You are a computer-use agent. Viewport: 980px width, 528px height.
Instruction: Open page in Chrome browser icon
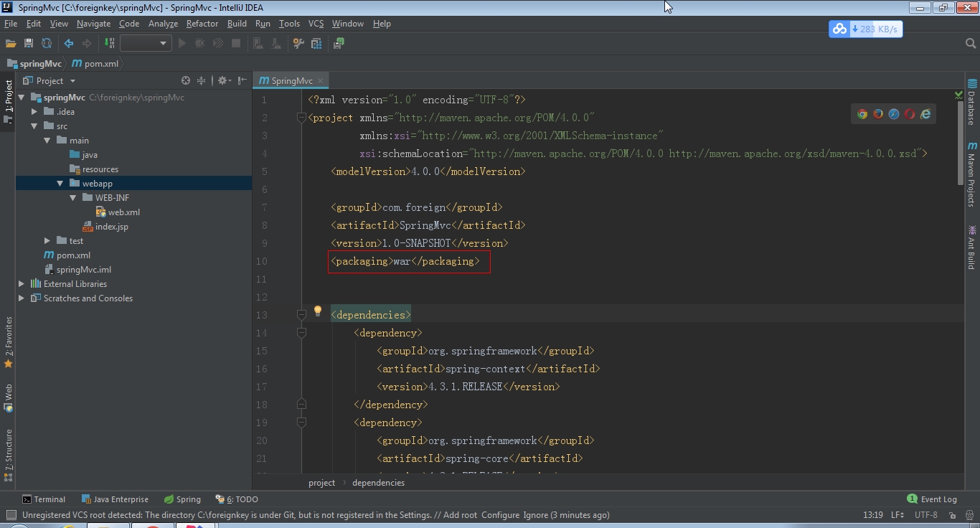point(862,114)
